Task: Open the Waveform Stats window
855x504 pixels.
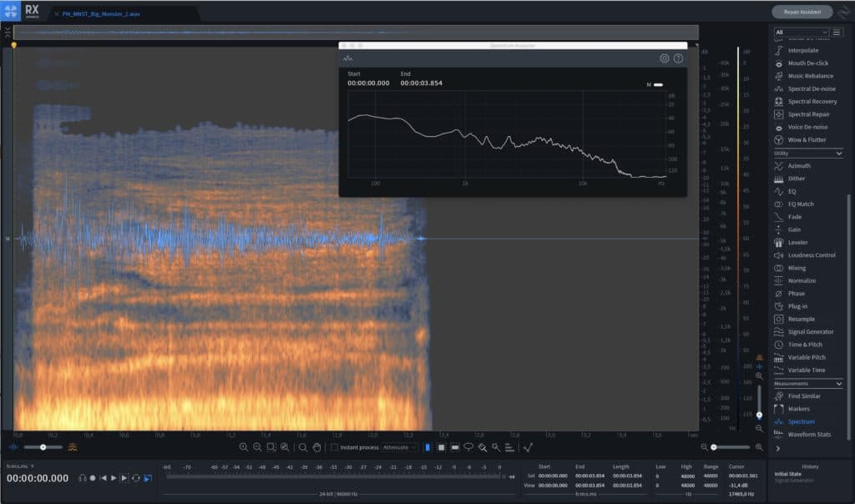Action: 809,435
